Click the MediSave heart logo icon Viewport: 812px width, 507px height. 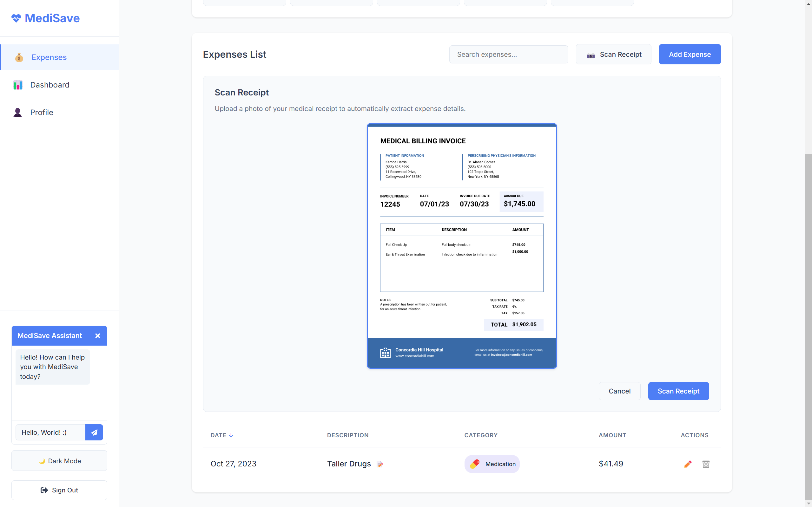[16, 18]
